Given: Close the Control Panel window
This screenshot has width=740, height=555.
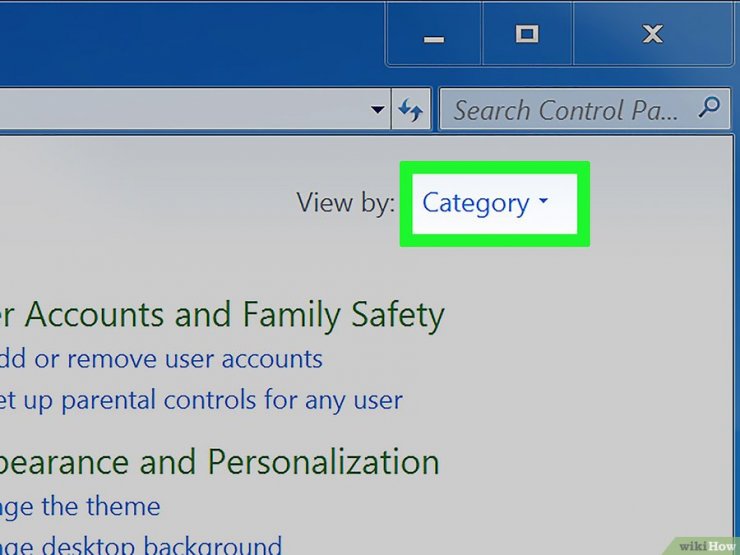Looking at the screenshot, I should 652,35.
